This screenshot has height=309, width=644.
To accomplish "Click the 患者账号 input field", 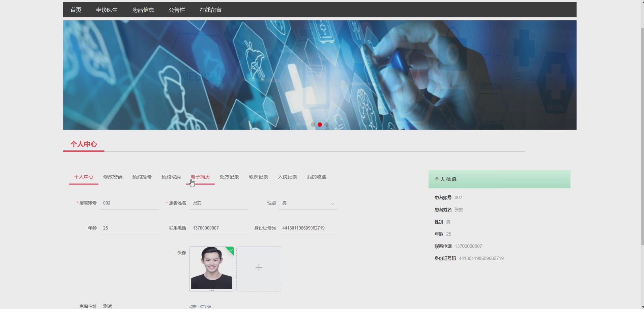I will [129, 203].
